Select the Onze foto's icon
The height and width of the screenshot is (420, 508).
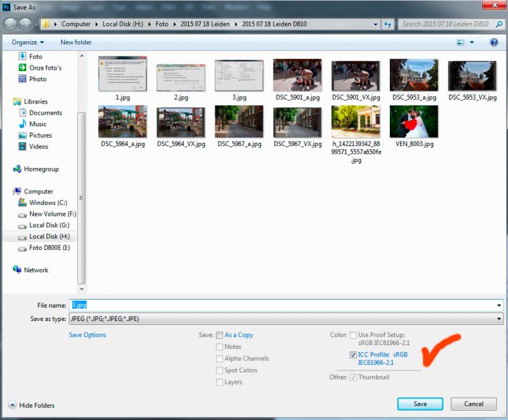(x=22, y=68)
